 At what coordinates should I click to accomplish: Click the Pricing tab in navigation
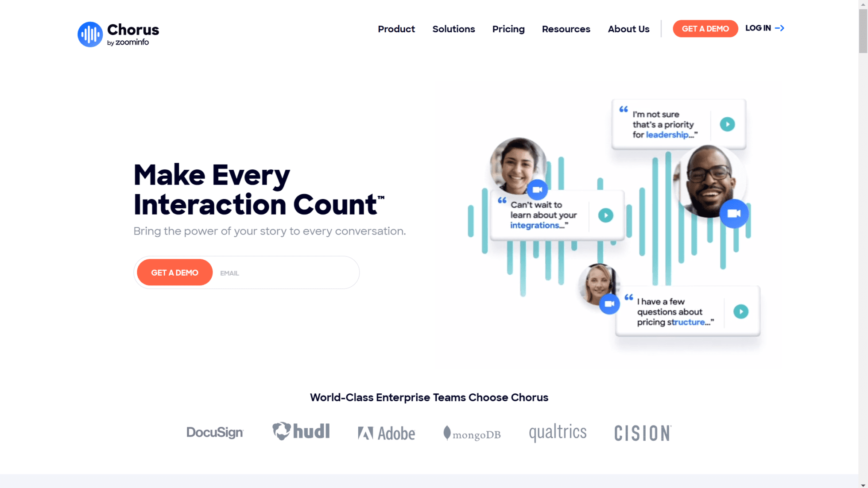pyautogui.click(x=508, y=29)
